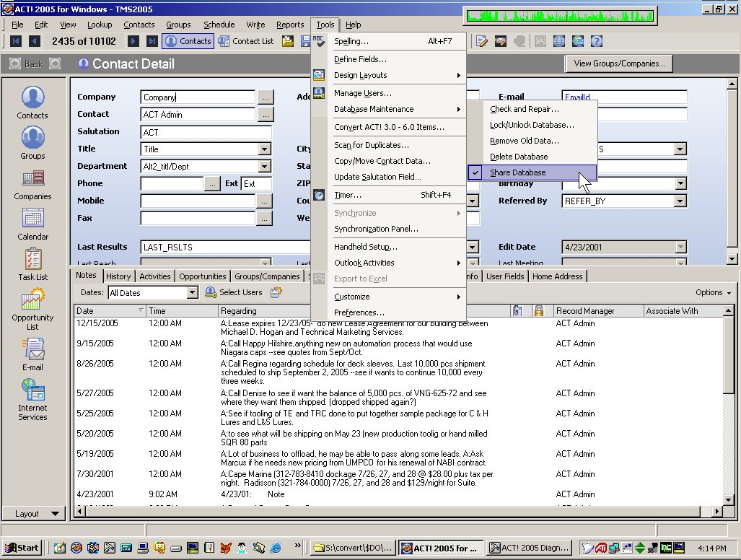Open the Schedule menu

(219, 25)
